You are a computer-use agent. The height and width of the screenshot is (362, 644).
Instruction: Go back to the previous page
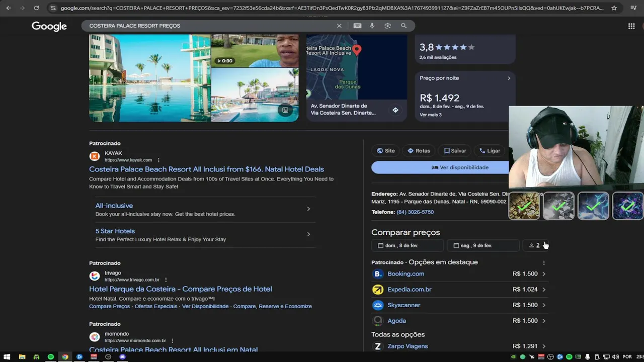9,8
